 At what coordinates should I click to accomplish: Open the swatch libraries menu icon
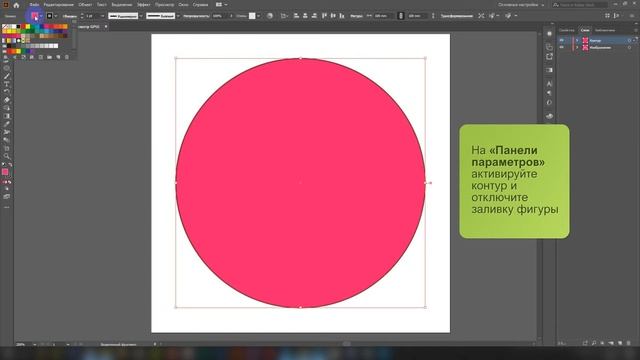(x=5, y=57)
